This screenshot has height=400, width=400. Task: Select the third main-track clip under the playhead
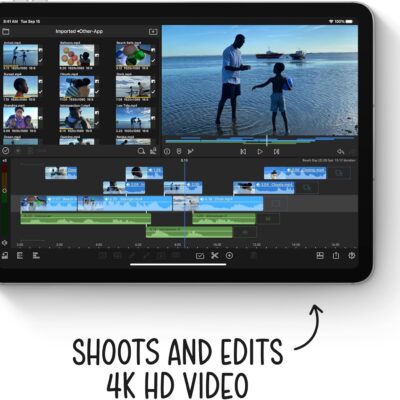pyautogui.click(x=218, y=203)
